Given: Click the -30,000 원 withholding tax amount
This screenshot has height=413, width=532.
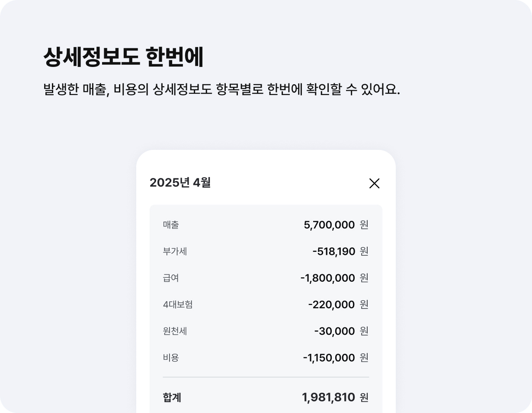Looking at the screenshot, I should [341, 331].
